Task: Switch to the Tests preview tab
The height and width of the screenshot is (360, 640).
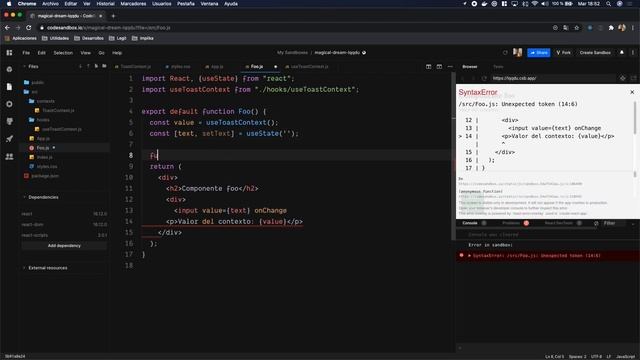Action: click(x=498, y=67)
